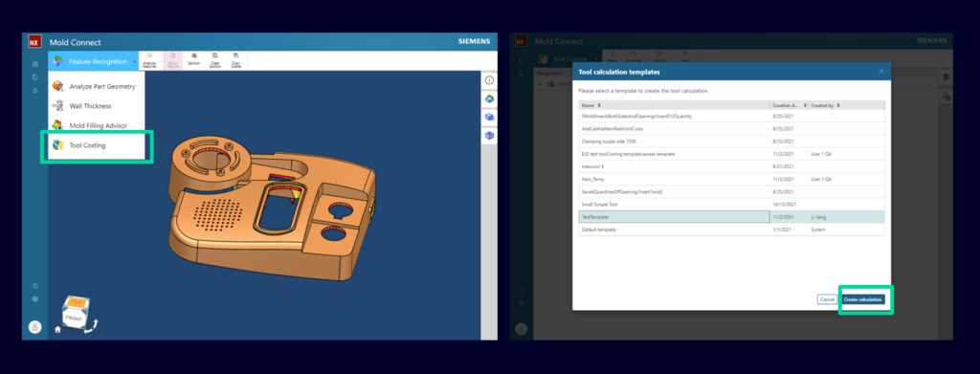
Task: Open the Feature Recognition dropdown menu
Action: coord(93,61)
